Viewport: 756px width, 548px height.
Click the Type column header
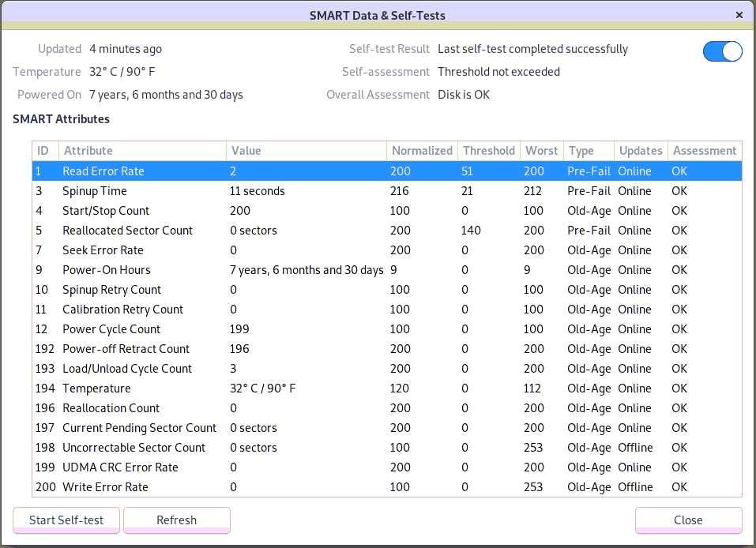(589, 151)
